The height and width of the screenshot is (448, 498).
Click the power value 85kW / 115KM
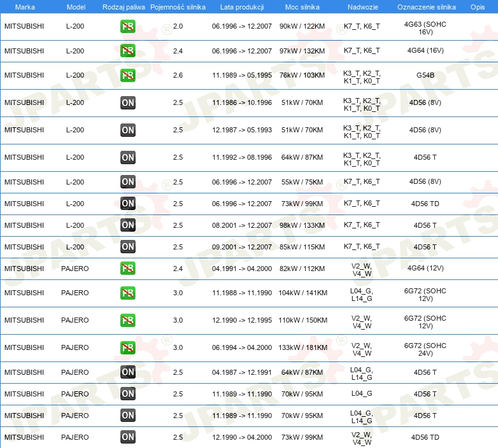pos(302,247)
